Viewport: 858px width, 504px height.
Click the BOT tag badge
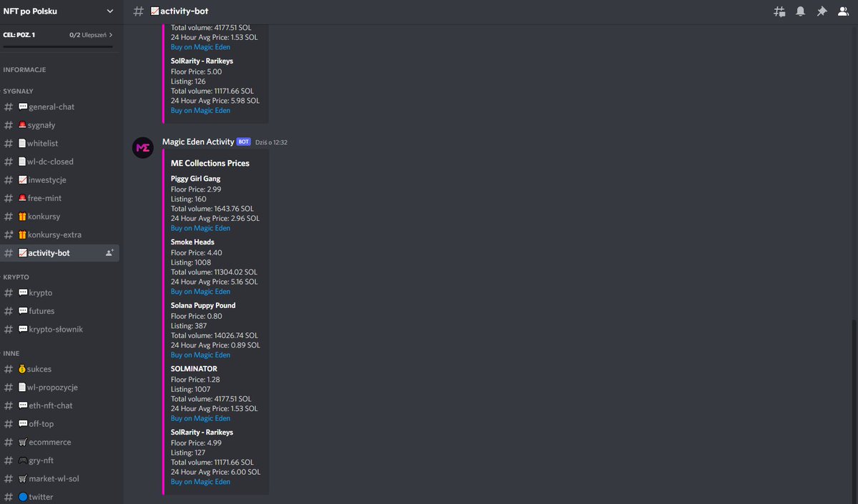(244, 142)
